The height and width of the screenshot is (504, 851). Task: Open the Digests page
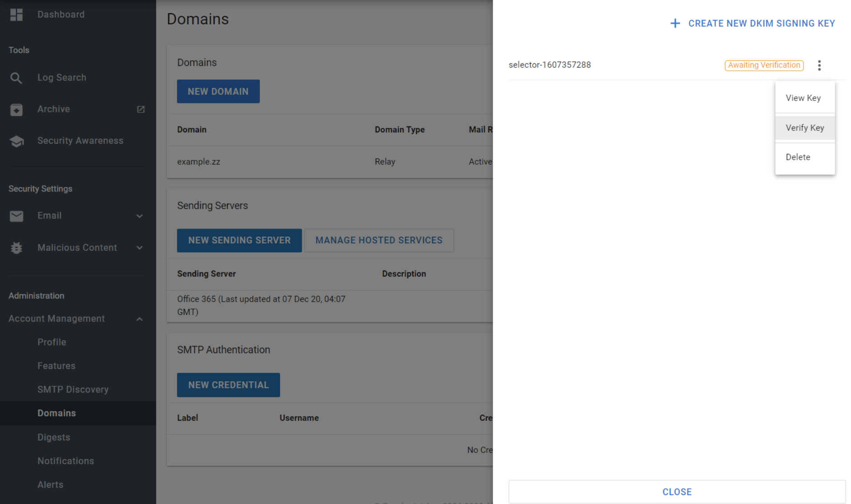pos(54,438)
